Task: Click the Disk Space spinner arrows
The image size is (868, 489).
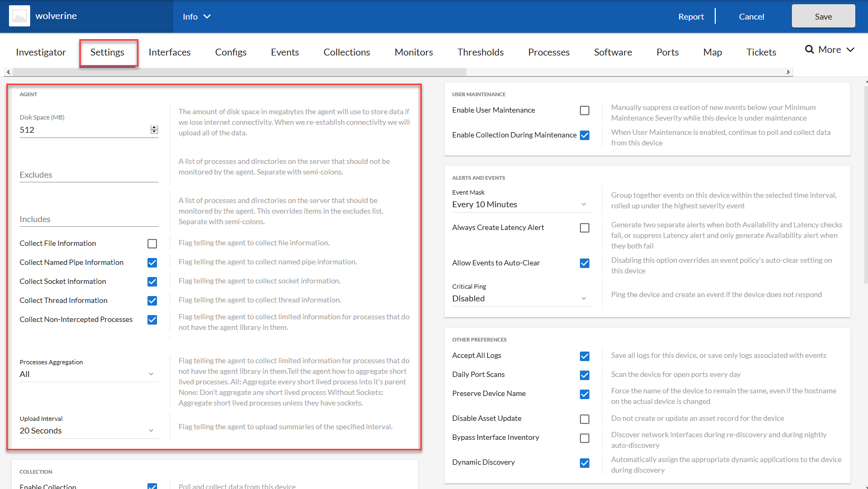Action: tap(154, 130)
